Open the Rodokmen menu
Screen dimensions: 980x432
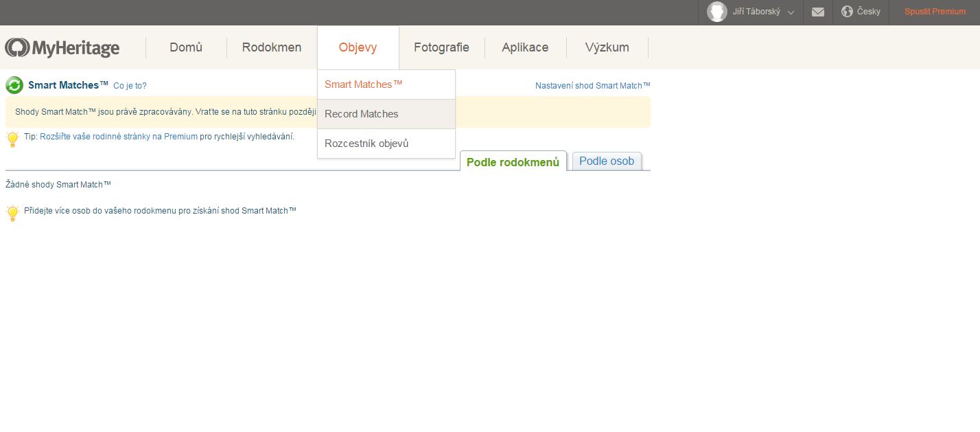272,47
